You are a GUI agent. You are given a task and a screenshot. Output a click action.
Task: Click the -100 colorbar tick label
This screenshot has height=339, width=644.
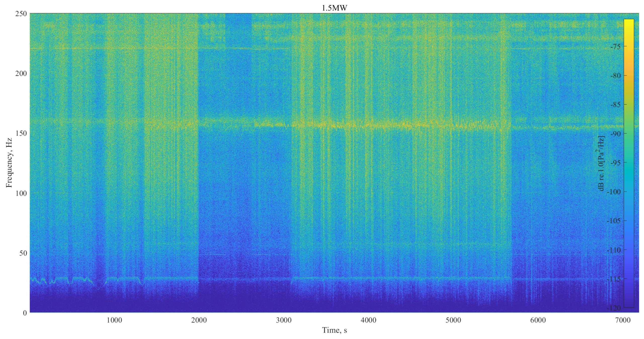pos(614,192)
